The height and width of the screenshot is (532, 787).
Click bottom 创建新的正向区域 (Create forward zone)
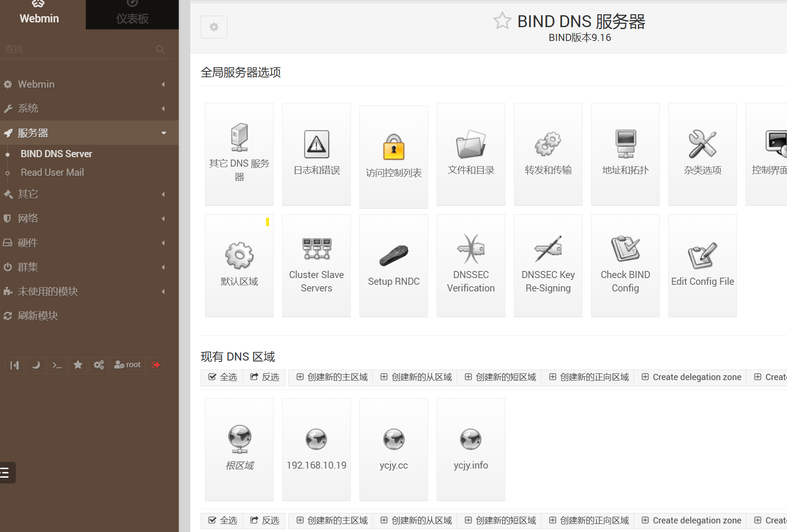point(588,521)
